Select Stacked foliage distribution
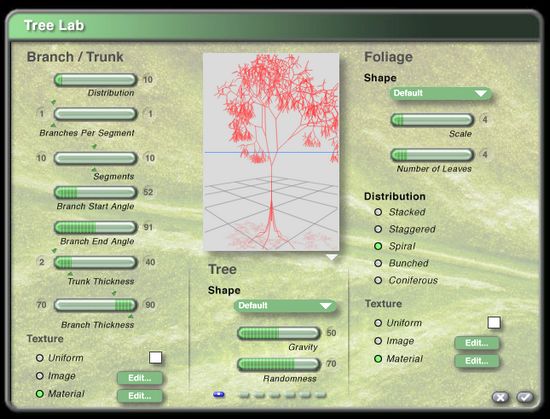The width and height of the screenshot is (550, 419). (x=378, y=212)
